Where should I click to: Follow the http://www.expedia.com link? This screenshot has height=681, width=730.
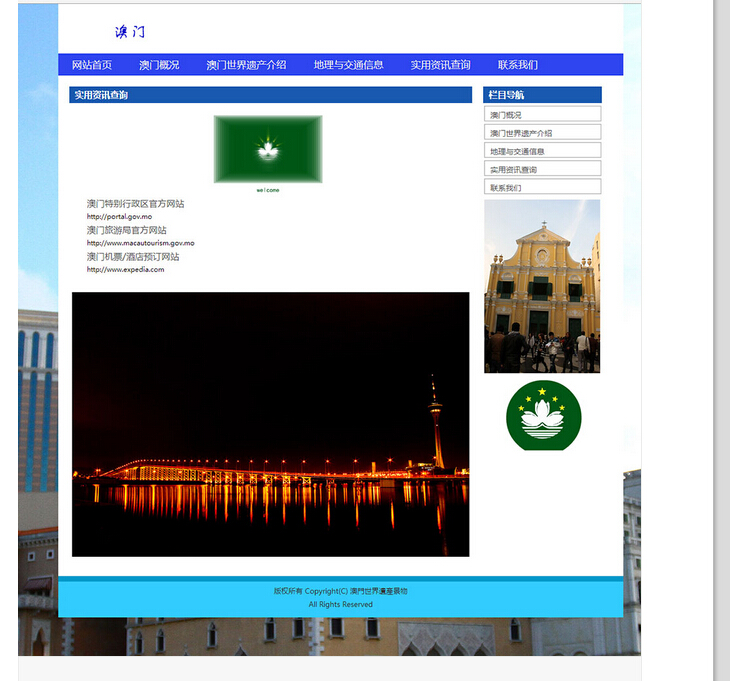pyautogui.click(x=125, y=269)
